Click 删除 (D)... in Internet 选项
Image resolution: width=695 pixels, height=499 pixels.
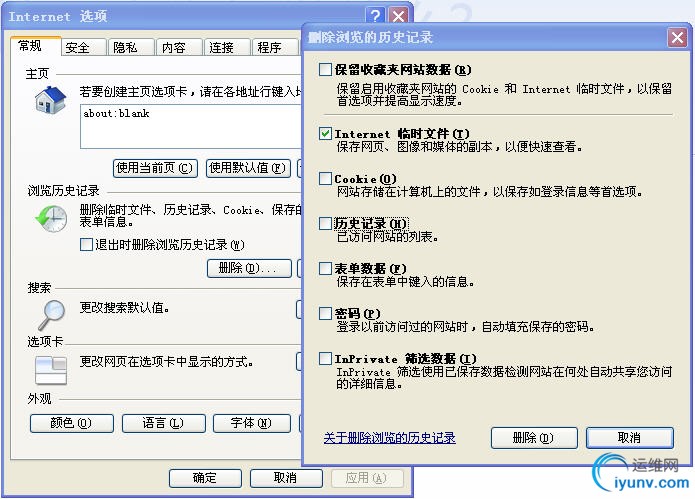[249, 268]
